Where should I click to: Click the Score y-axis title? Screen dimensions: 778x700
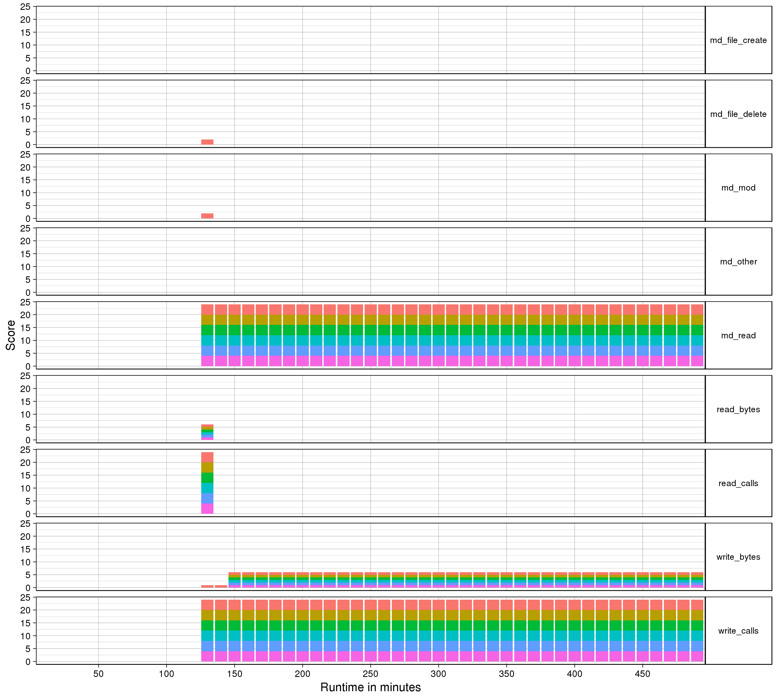tap(11, 335)
